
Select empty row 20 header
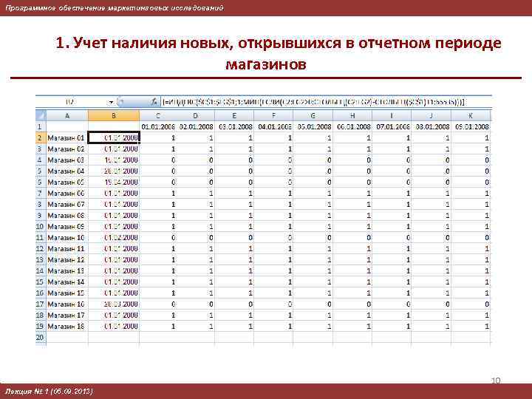coord(41,337)
